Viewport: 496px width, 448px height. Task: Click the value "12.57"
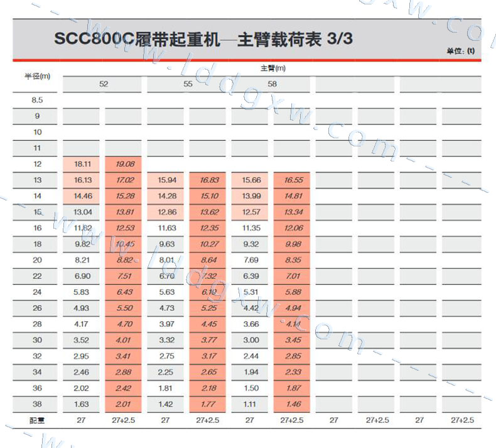(251, 212)
